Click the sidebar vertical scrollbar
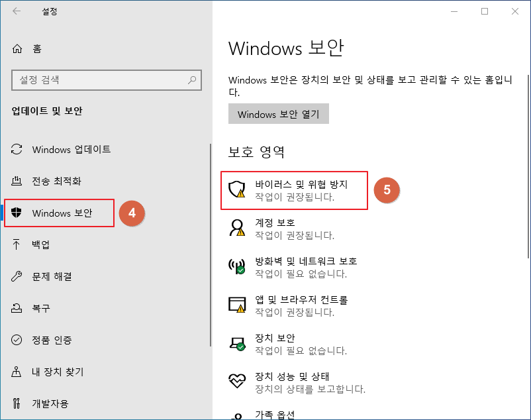Viewport: 531px width, 420px height. click(211, 245)
